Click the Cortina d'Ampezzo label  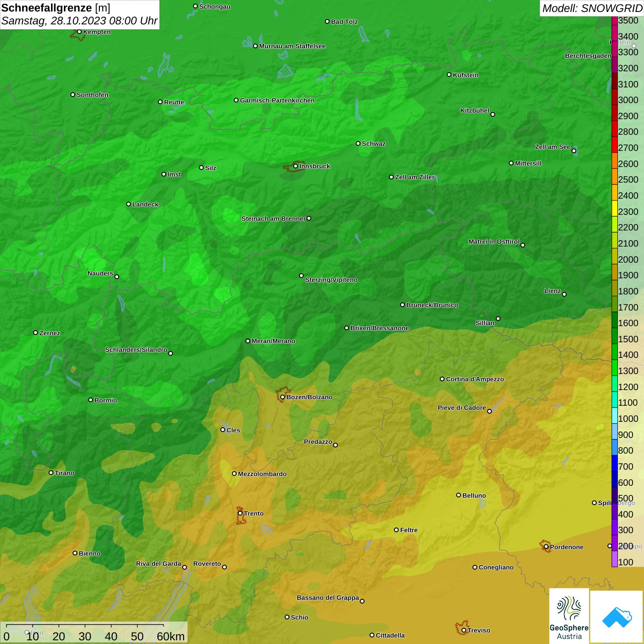tap(475, 379)
